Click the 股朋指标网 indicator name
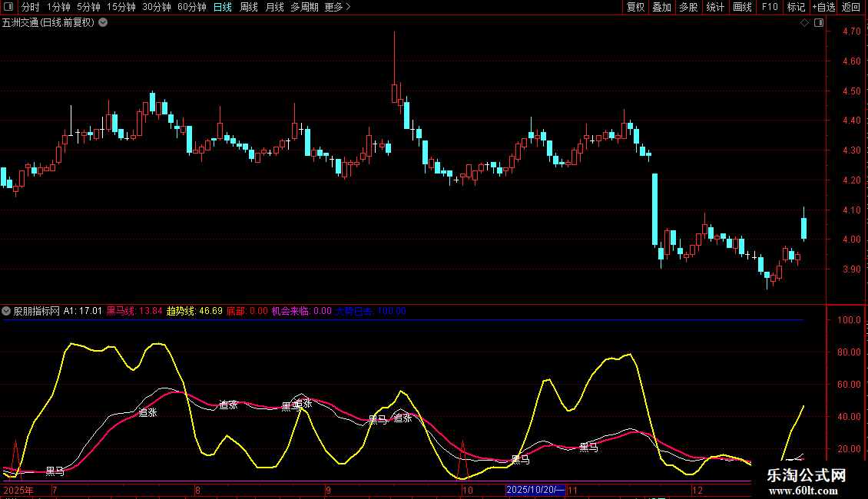This screenshot has width=868, height=499. pos(37,311)
